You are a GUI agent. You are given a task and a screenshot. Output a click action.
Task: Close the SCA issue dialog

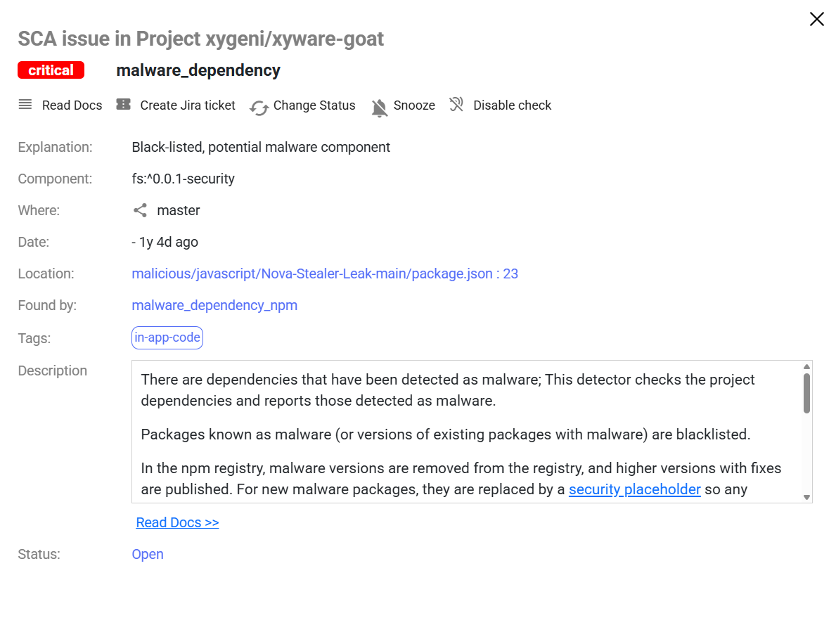[x=816, y=19]
